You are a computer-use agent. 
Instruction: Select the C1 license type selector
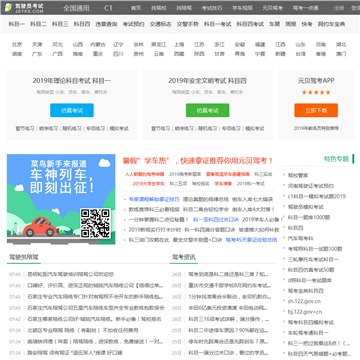[x=108, y=8]
